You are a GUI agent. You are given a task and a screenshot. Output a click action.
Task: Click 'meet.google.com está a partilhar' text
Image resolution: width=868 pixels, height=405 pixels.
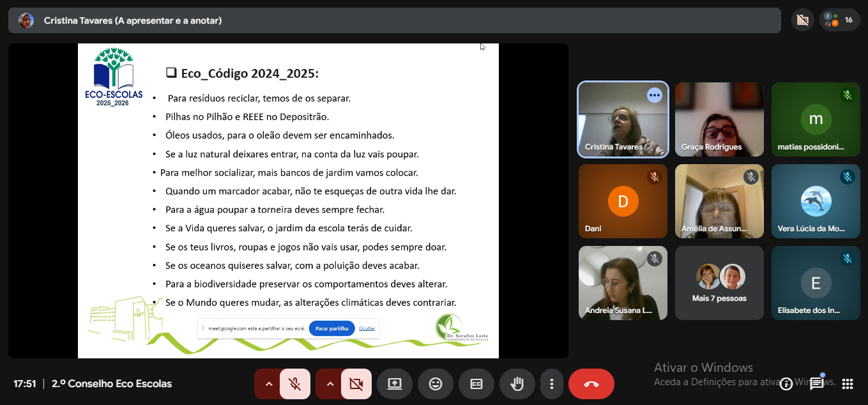click(256, 328)
